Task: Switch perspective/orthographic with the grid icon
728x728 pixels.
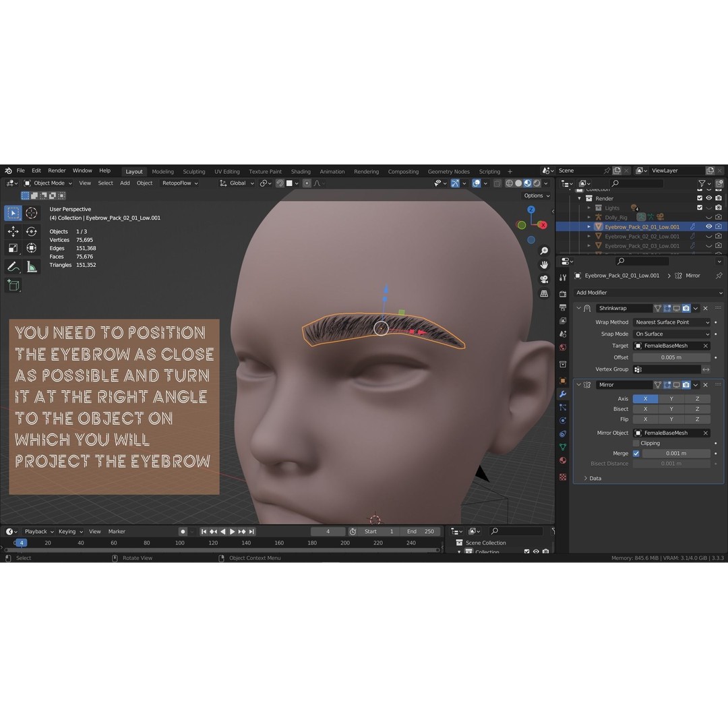Action: 544,294
